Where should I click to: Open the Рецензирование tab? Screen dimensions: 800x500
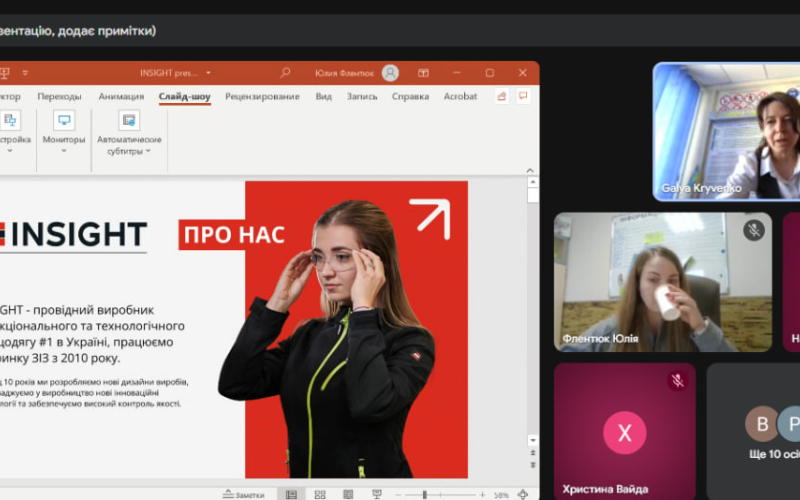(x=262, y=96)
